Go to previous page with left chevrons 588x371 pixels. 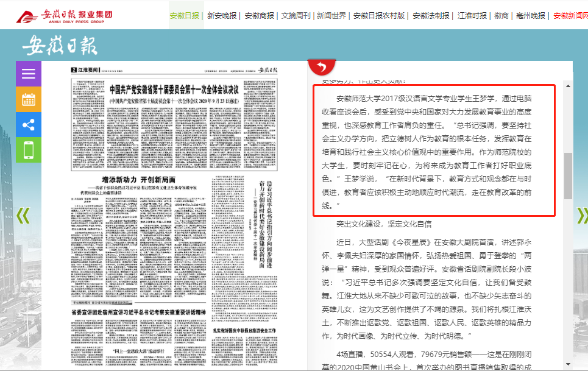[x=23, y=216]
